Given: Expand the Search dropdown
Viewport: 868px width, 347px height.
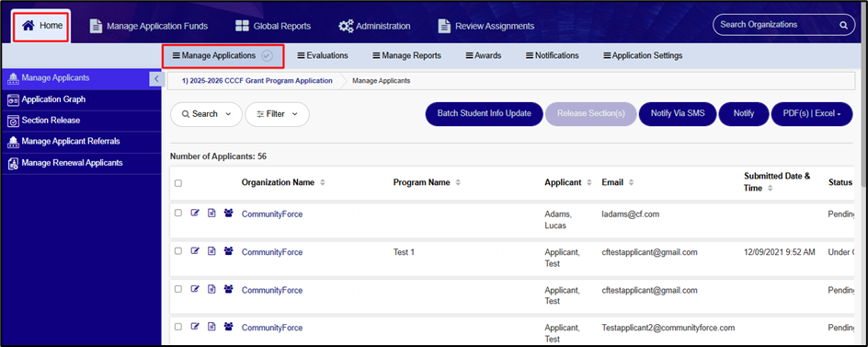Looking at the screenshot, I should point(206,114).
